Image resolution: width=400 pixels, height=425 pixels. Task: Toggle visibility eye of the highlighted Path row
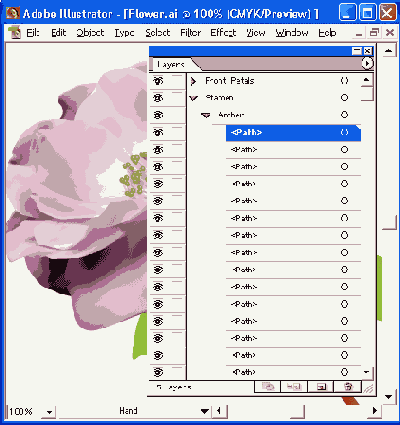158,132
